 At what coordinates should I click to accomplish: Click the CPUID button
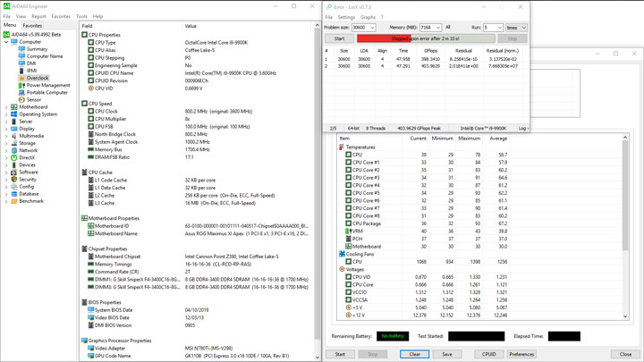tap(488, 354)
